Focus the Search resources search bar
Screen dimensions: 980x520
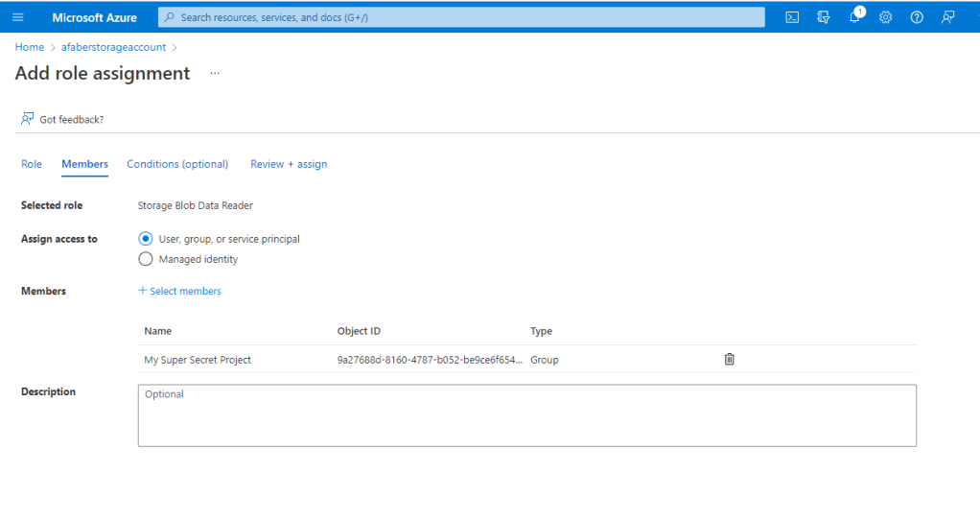460,17
